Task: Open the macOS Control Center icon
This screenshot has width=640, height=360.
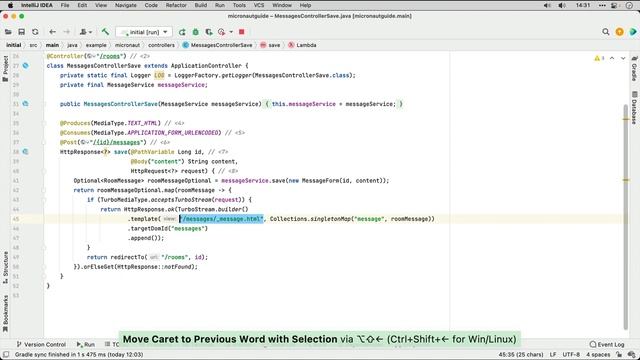Action: pos(614,5)
